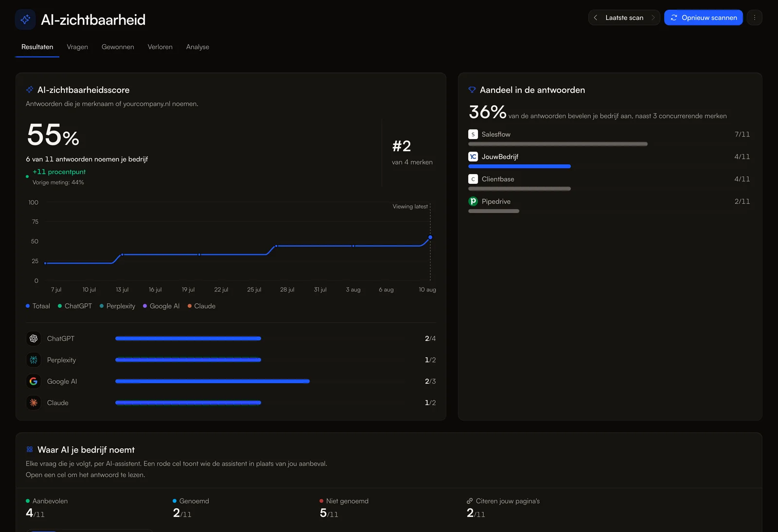The height and width of the screenshot is (532, 778).
Task: Click the Salesflow 7/11 score
Action: (x=742, y=134)
